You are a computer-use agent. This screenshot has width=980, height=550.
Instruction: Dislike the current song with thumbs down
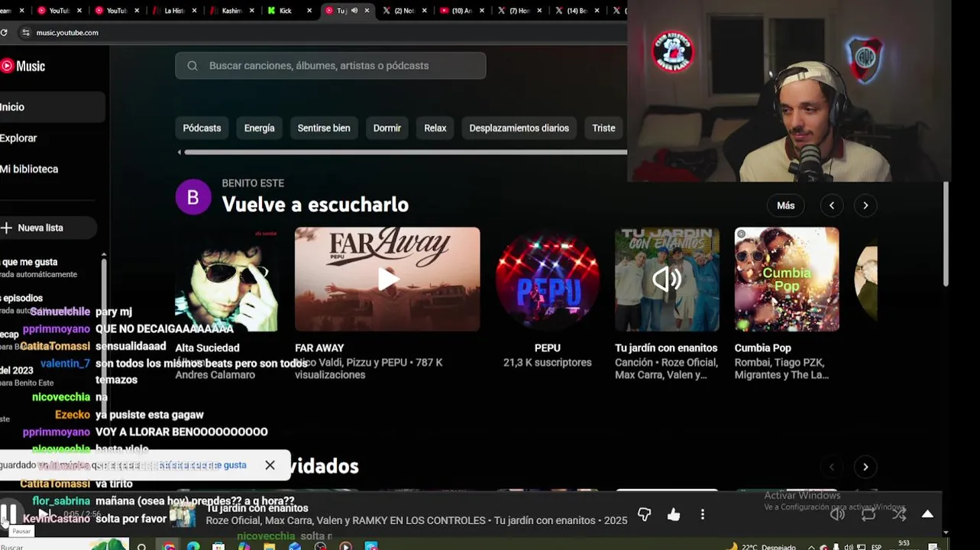[644, 514]
